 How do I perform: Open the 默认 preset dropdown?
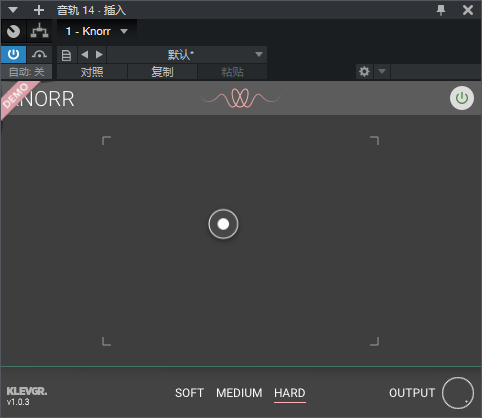187,55
